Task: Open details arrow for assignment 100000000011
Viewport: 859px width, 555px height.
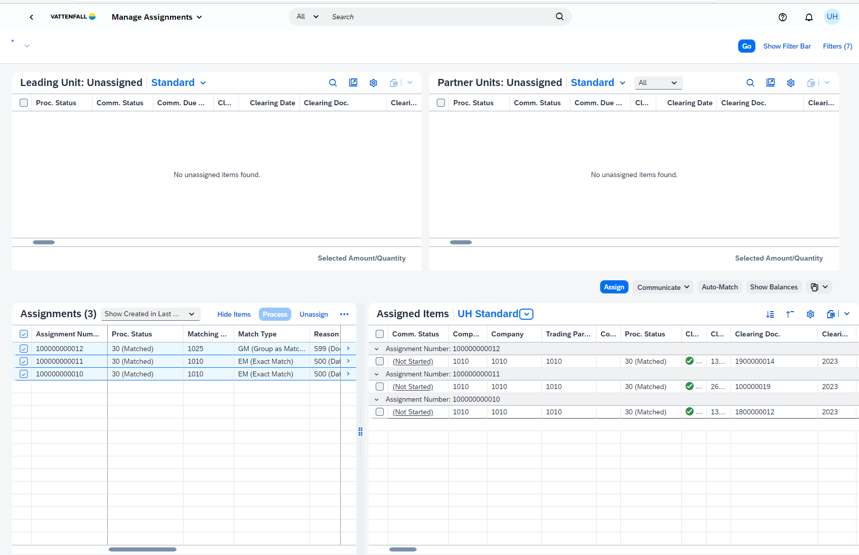Action: tap(348, 361)
